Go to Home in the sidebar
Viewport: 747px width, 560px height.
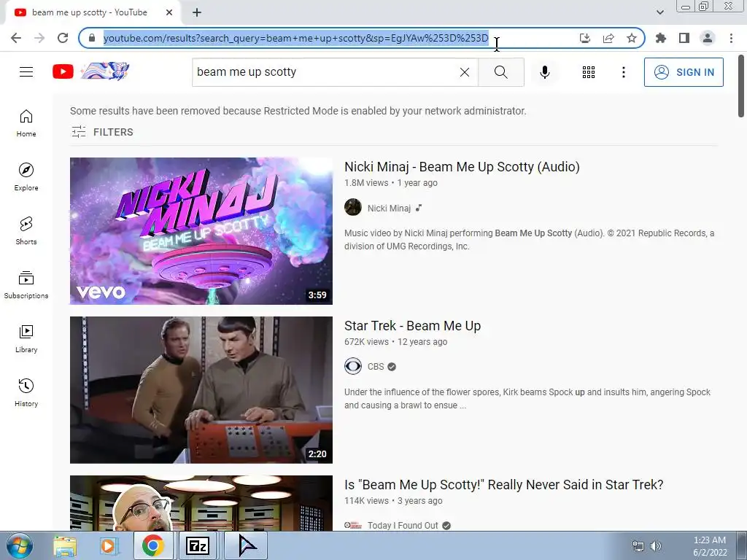click(x=26, y=123)
